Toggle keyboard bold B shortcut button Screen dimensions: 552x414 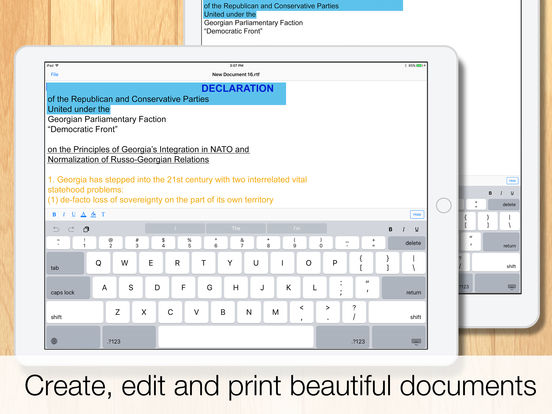(390, 230)
